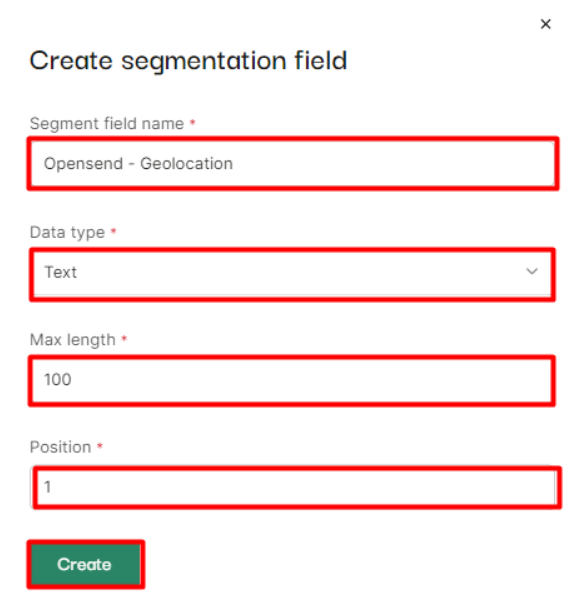Focus the Position input box
The height and width of the screenshot is (610, 577).
click(x=295, y=487)
